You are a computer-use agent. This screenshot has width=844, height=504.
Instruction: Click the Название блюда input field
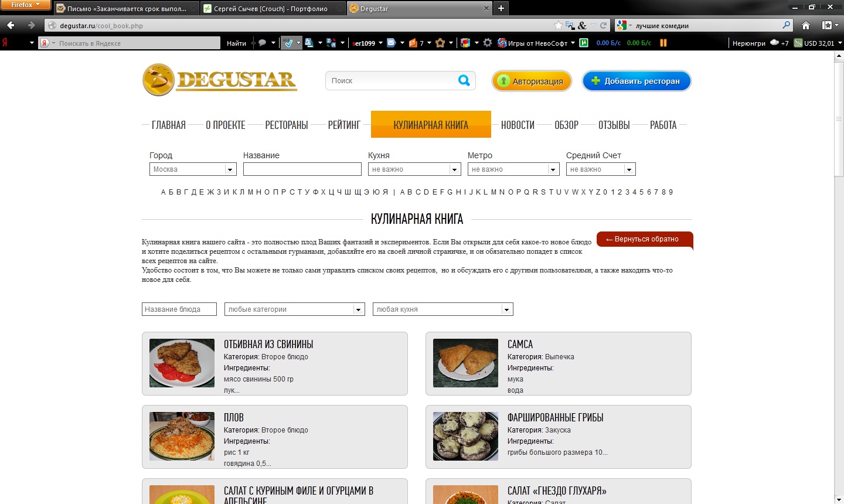tap(179, 309)
